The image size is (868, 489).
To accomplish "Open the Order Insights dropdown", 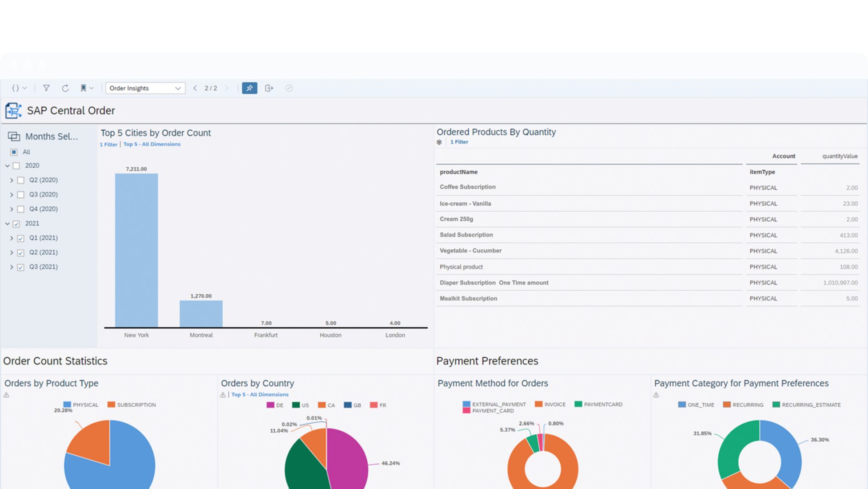I will 145,88.
